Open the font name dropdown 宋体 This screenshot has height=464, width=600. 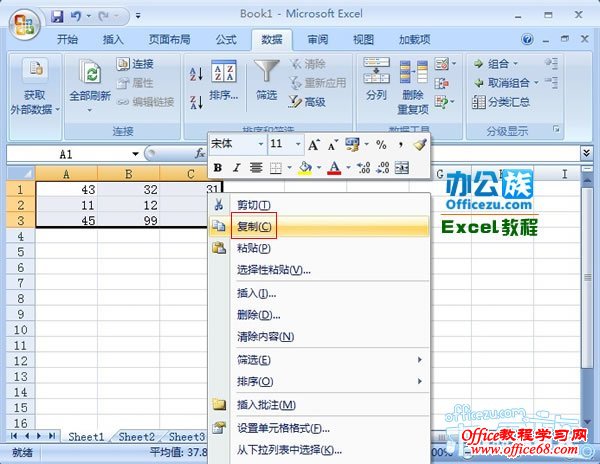tap(261, 144)
